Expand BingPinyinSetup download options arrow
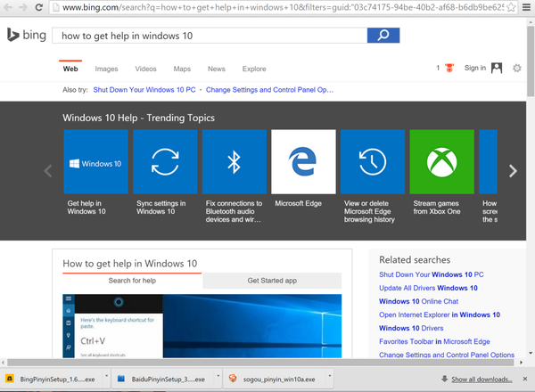The width and height of the screenshot is (535, 392). click(106, 376)
